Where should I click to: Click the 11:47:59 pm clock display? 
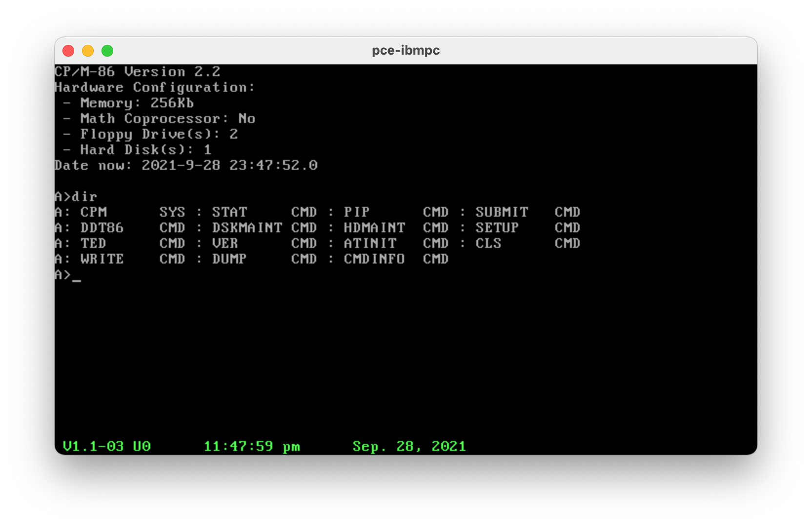[252, 446]
